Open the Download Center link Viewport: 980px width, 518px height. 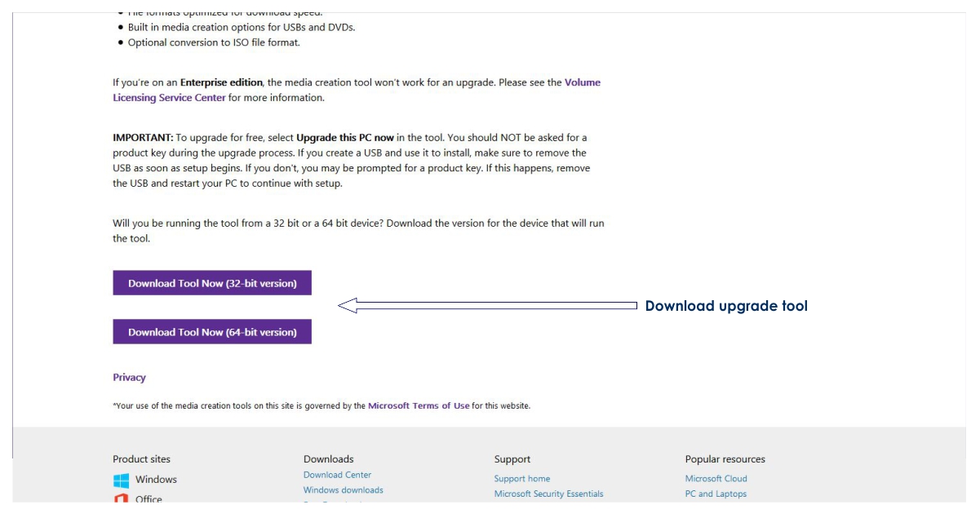[337, 475]
